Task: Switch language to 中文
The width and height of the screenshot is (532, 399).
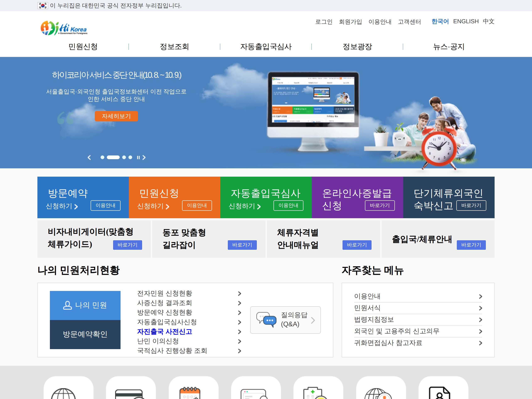Action: point(489,21)
